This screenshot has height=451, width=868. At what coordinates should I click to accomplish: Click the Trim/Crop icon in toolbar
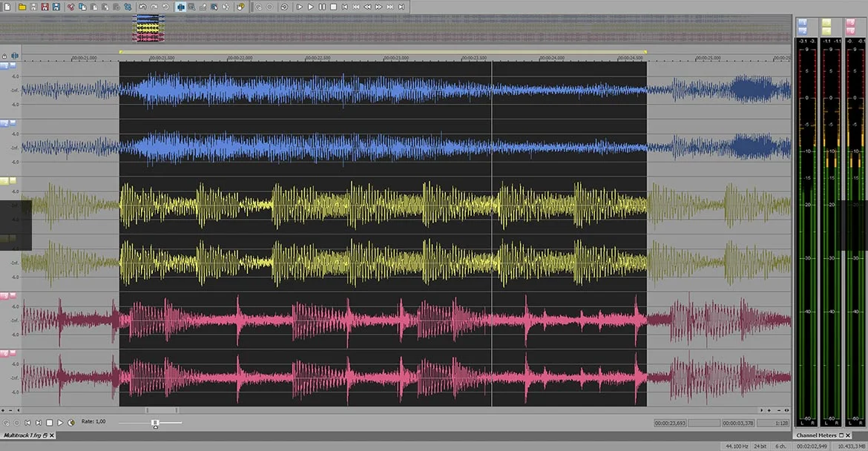(128, 7)
